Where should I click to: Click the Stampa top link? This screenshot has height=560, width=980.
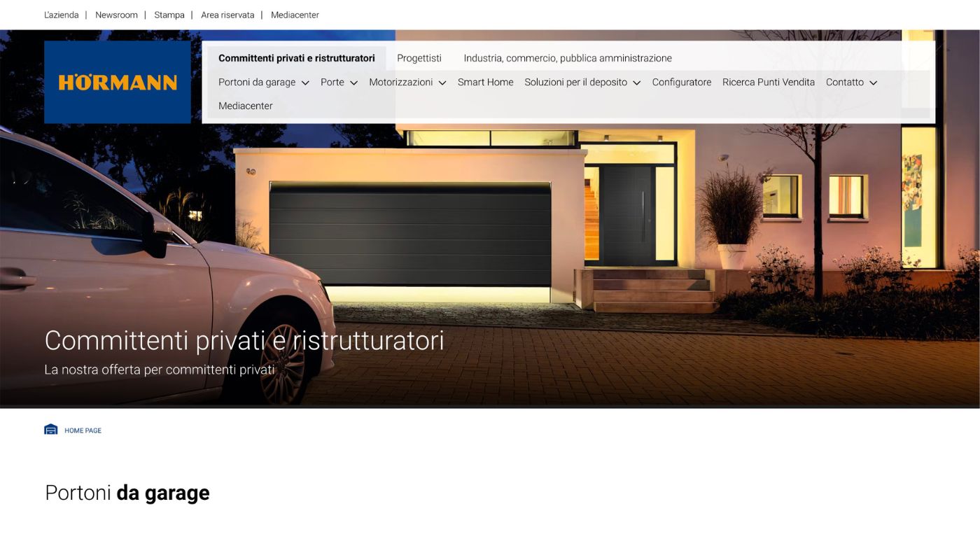(169, 15)
